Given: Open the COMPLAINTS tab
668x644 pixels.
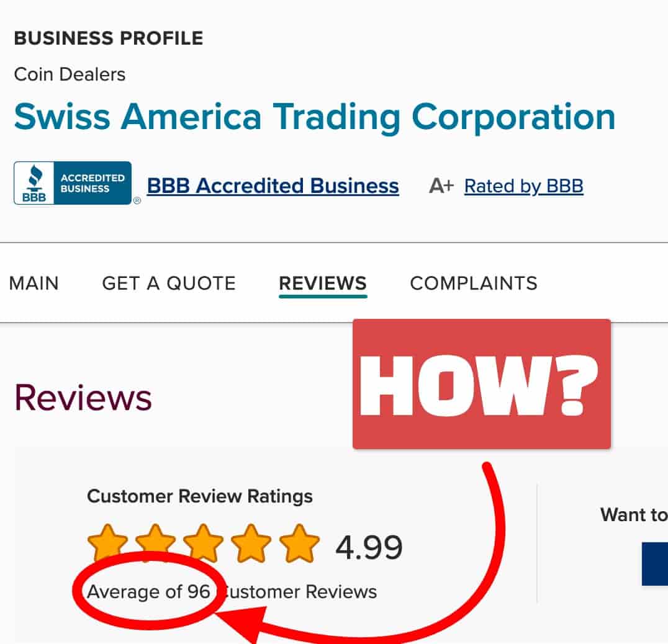Looking at the screenshot, I should (473, 284).
